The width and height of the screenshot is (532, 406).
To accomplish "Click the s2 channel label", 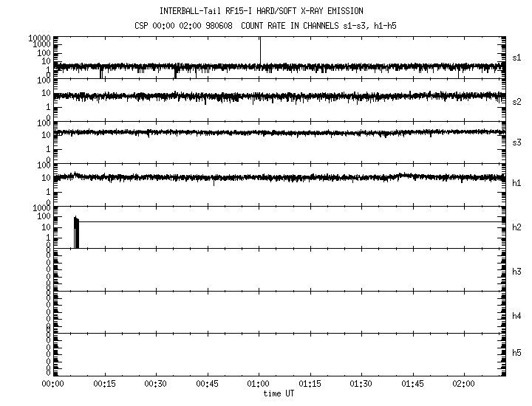I will click(517, 101).
